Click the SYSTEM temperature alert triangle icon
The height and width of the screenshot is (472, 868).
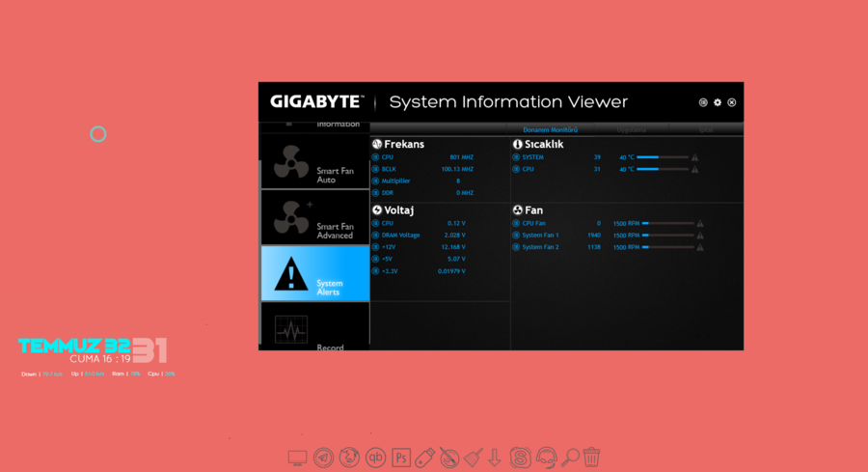(694, 157)
